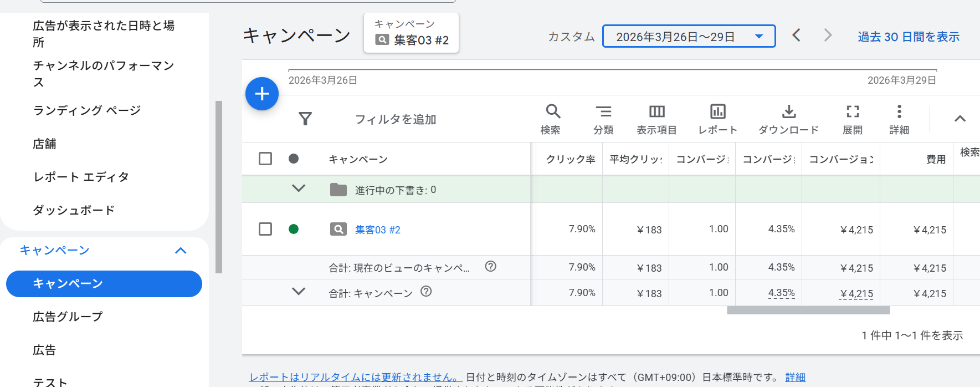The height and width of the screenshot is (387, 980).
Task: Click the 7.90% value in 集客03 #2 row
Action: tap(582, 229)
